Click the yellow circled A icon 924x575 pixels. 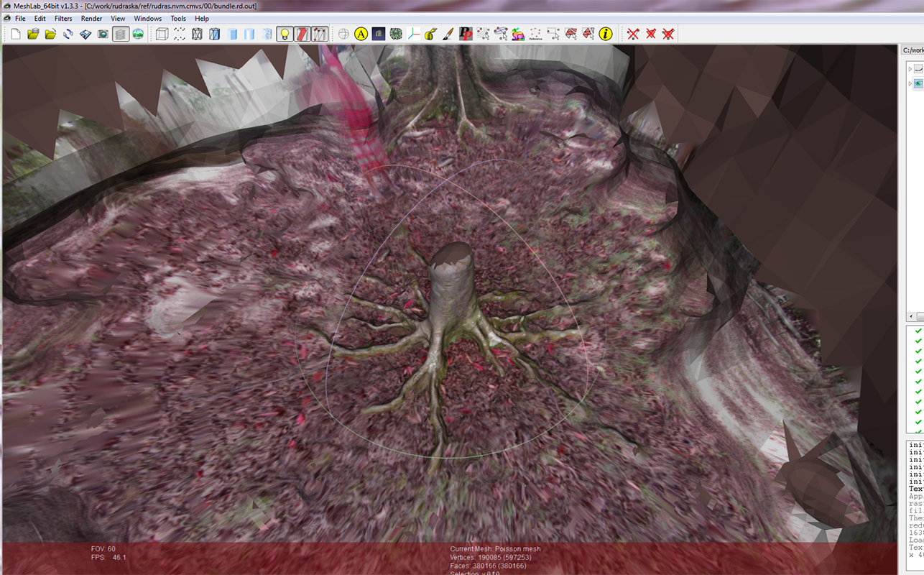tap(361, 34)
